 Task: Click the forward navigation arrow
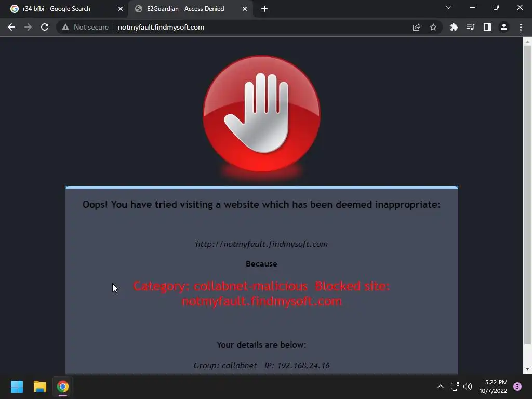point(28,27)
